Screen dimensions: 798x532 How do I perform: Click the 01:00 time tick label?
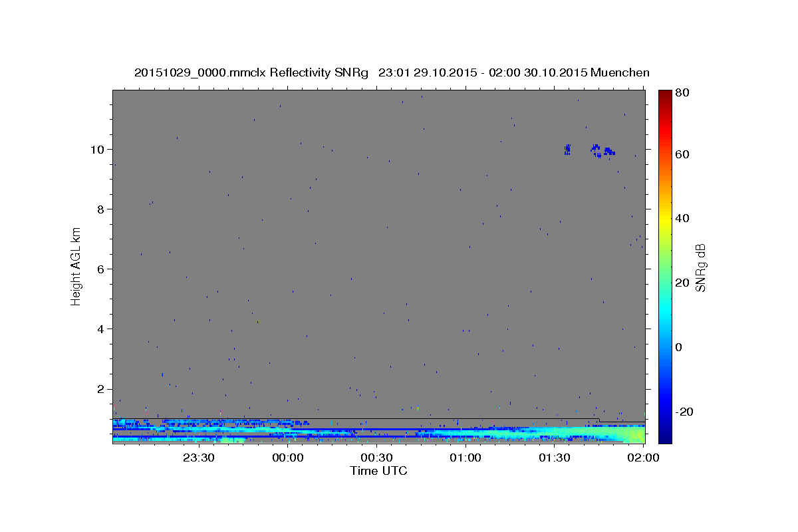pyautogui.click(x=465, y=458)
